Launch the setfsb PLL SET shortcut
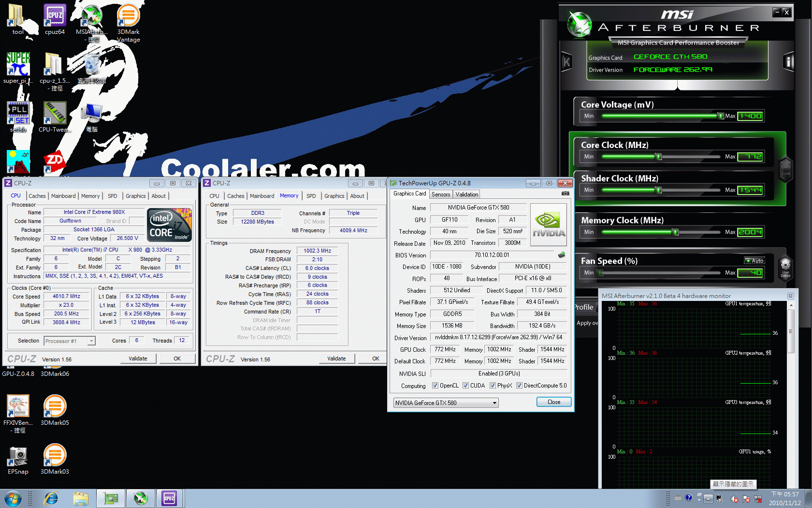Screen dimensions: 812x508 tap(18, 117)
